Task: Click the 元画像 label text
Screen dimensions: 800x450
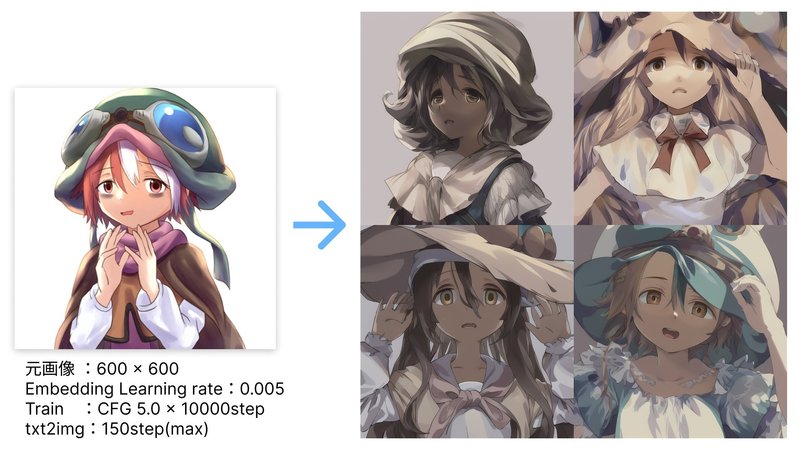Action: (x=50, y=368)
